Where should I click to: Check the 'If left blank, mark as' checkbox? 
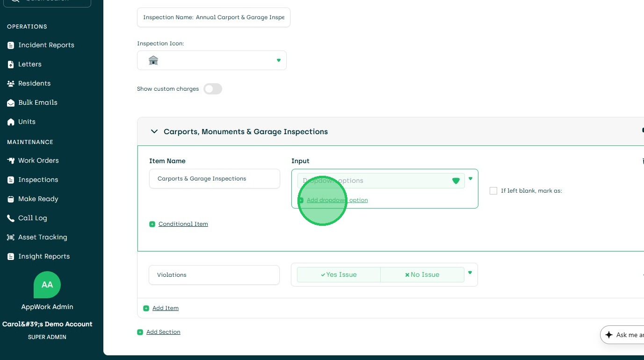pyautogui.click(x=493, y=191)
